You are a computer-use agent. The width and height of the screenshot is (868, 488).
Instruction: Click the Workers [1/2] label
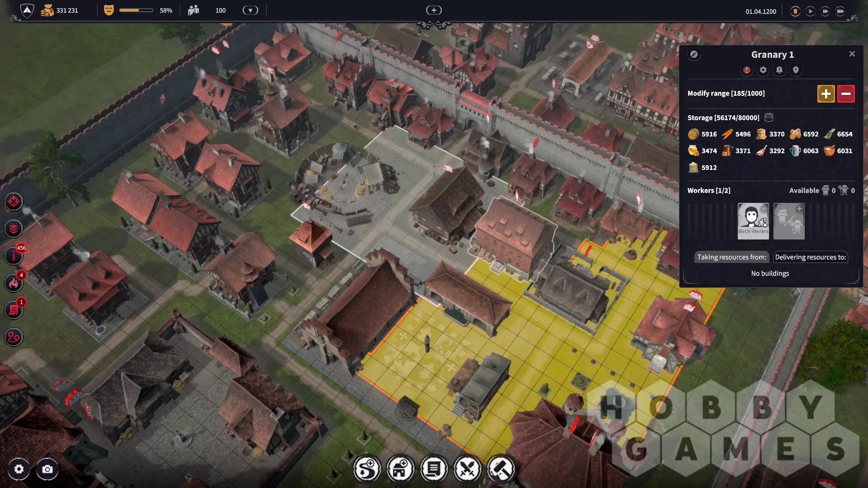(x=709, y=191)
